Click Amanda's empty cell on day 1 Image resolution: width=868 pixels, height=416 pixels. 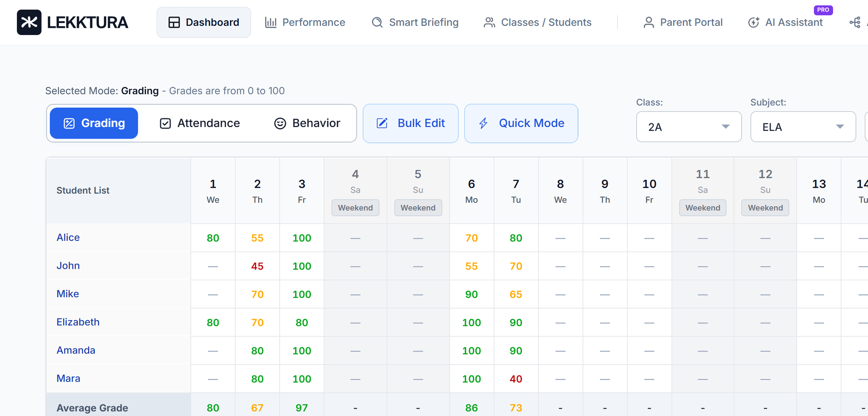tap(213, 351)
